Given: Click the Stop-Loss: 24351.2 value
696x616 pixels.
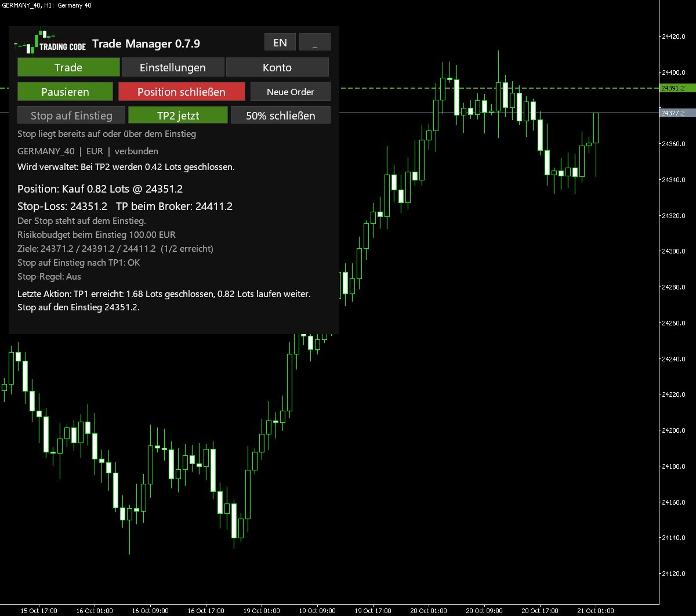Looking at the screenshot, I should point(63,206).
